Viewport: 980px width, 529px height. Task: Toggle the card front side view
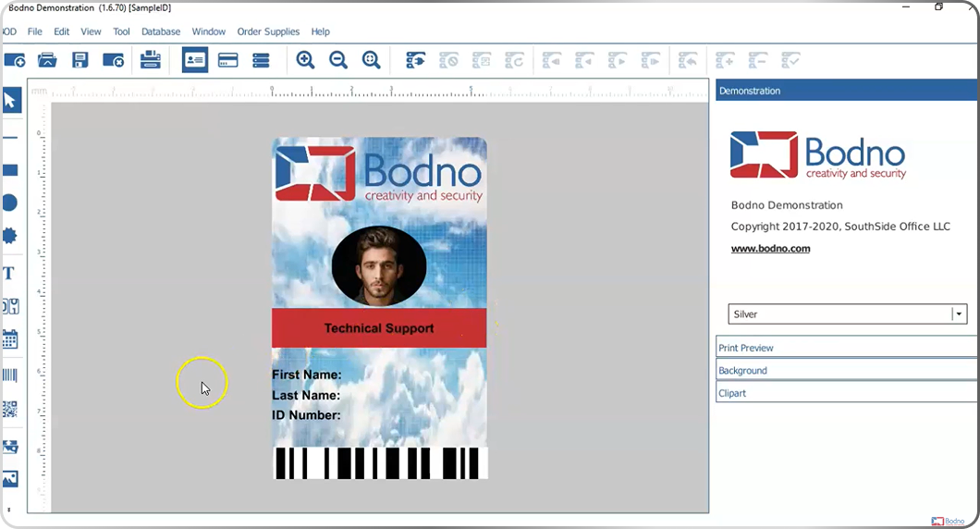point(195,60)
